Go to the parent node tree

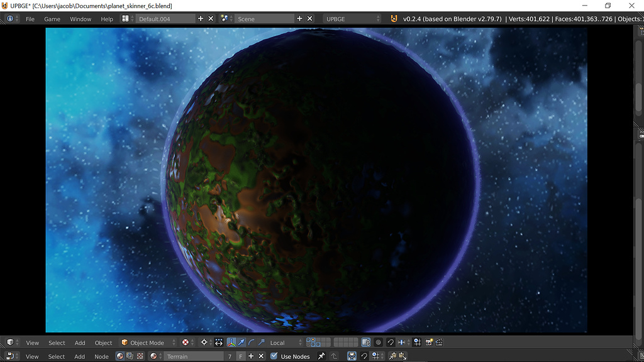click(334, 356)
